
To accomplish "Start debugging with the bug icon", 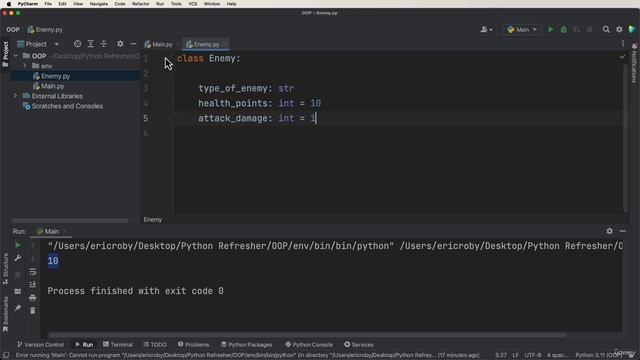I will 564,29.
